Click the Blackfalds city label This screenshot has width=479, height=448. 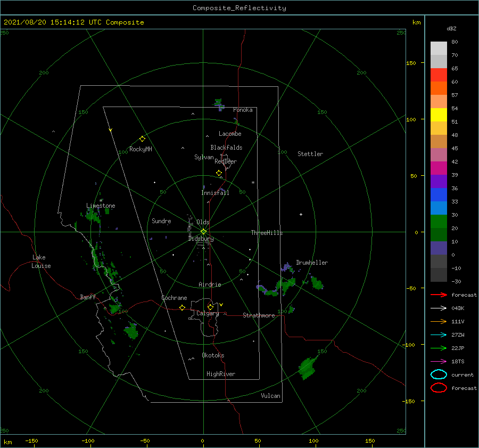[226, 148]
